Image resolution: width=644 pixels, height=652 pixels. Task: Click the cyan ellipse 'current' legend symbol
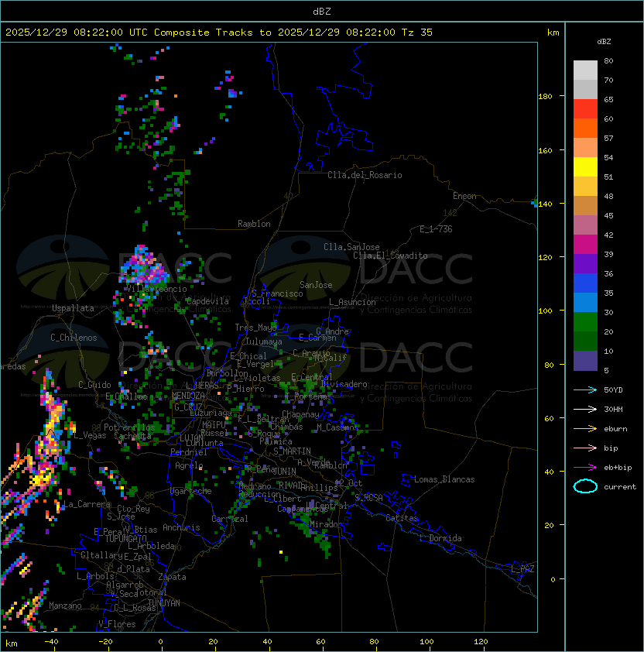[x=585, y=486]
